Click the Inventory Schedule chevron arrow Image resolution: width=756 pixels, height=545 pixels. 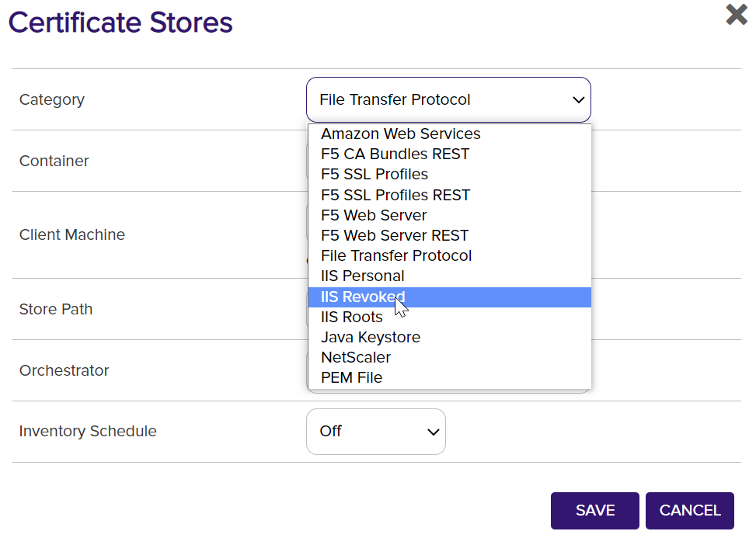(x=433, y=432)
